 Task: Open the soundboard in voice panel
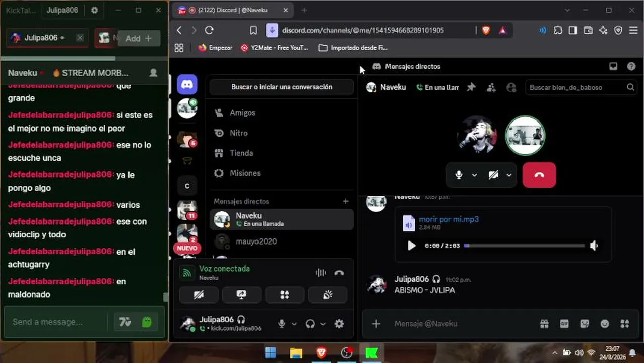pos(328,295)
